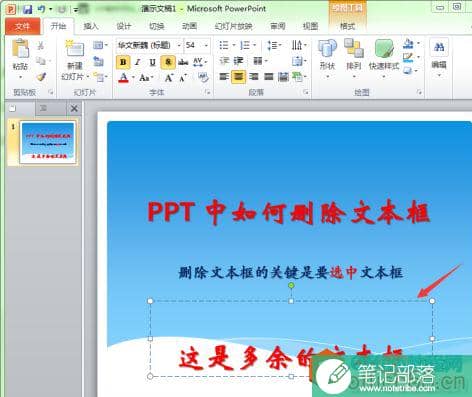Toggle Underline formatting button
Image resolution: width=472 pixels, height=397 pixels.
pos(153,62)
